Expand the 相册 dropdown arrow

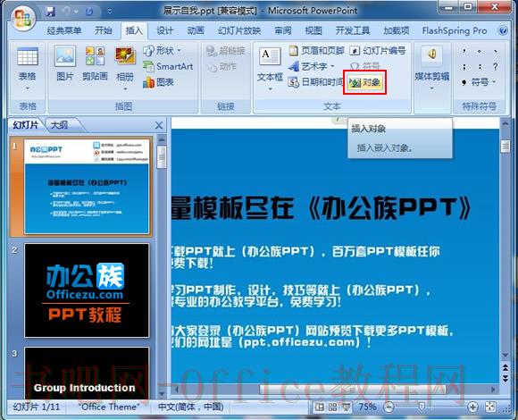point(125,88)
